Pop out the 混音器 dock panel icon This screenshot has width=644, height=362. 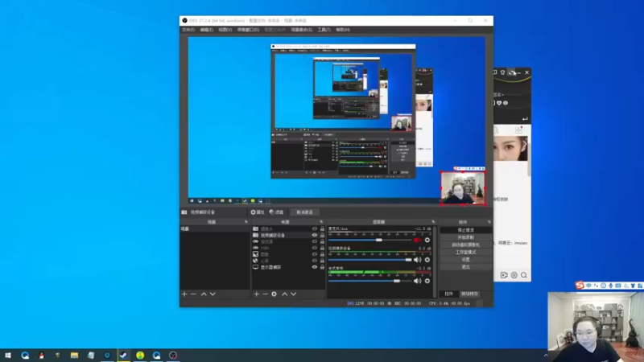tap(433, 222)
